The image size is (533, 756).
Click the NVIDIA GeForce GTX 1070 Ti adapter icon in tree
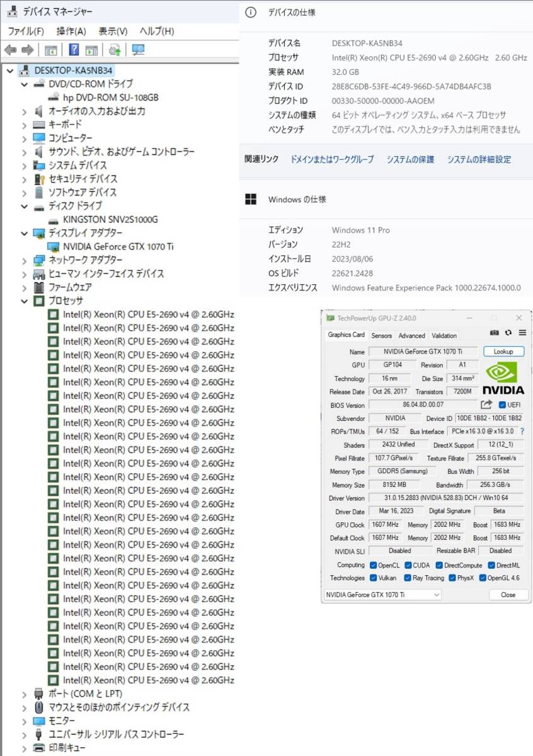[54, 246]
